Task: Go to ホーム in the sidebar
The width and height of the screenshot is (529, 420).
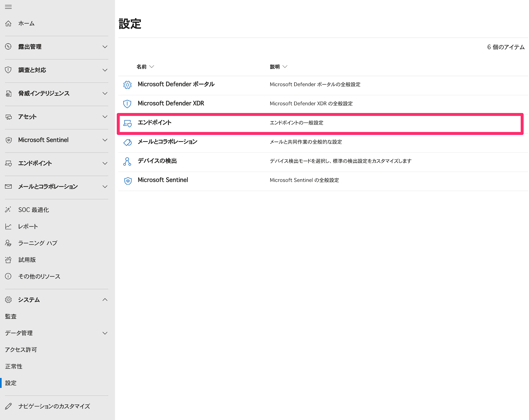Action: [x=26, y=24]
